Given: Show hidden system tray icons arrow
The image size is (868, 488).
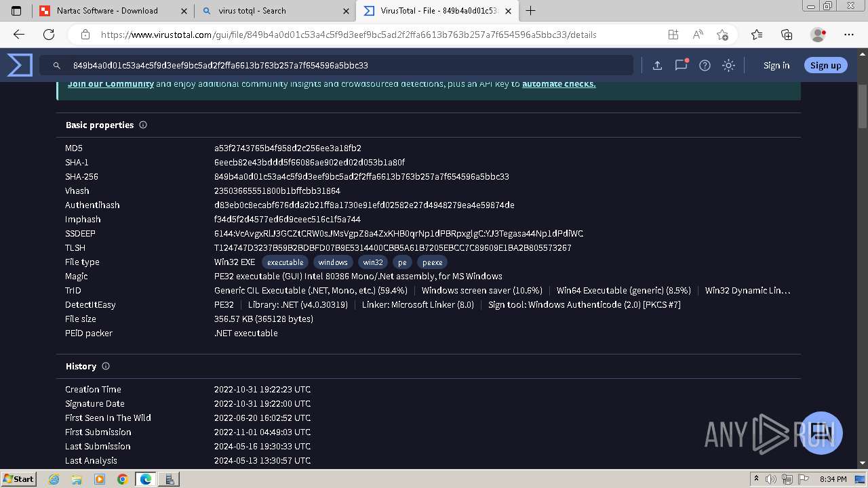Looking at the screenshot, I should pos(757,479).
